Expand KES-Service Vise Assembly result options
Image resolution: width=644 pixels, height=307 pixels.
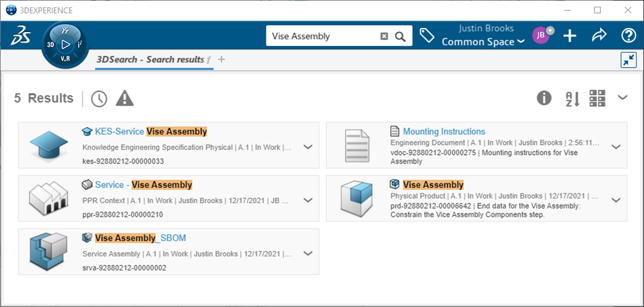(x=308, y=147)
